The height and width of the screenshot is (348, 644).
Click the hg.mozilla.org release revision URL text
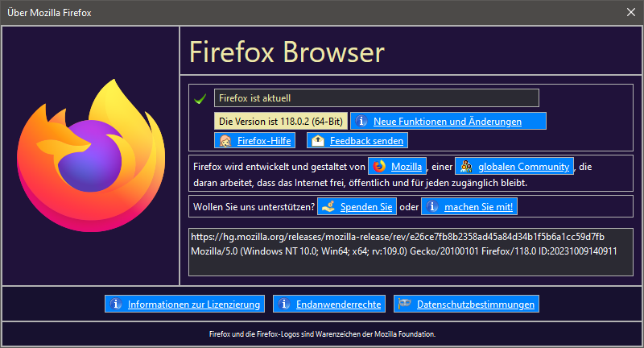[397, 237]
